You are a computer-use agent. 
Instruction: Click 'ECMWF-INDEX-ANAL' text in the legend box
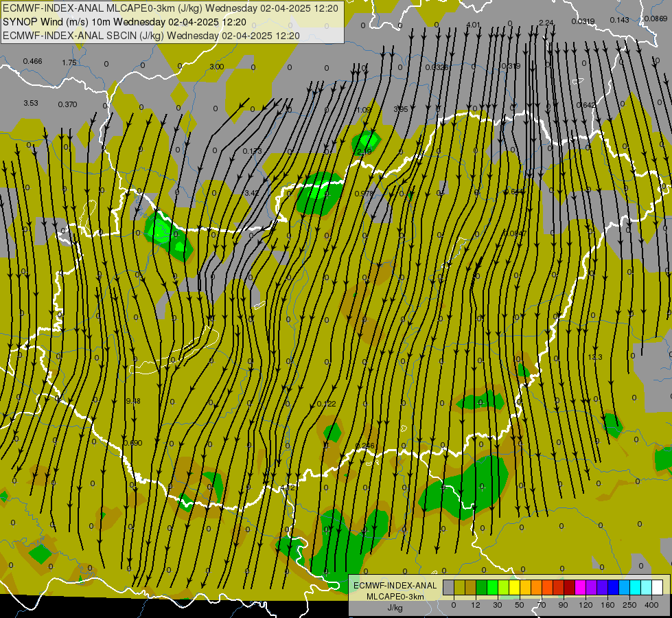395,586
